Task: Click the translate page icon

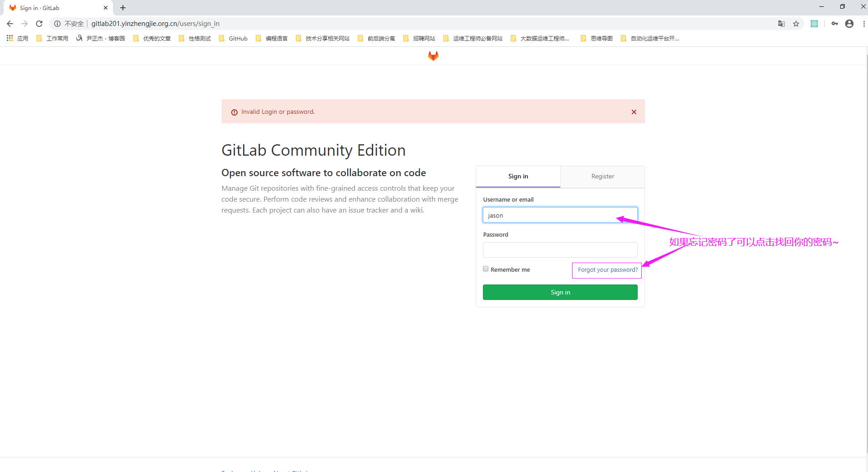Action: (x=781, y=24)
